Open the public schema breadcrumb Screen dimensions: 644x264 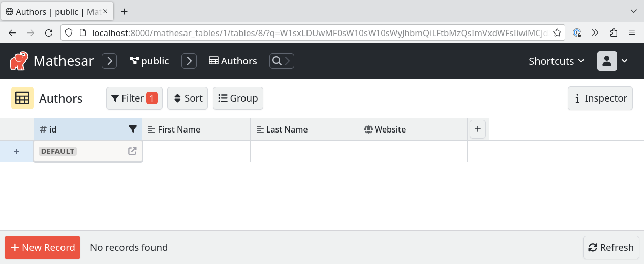pos(149,61)
